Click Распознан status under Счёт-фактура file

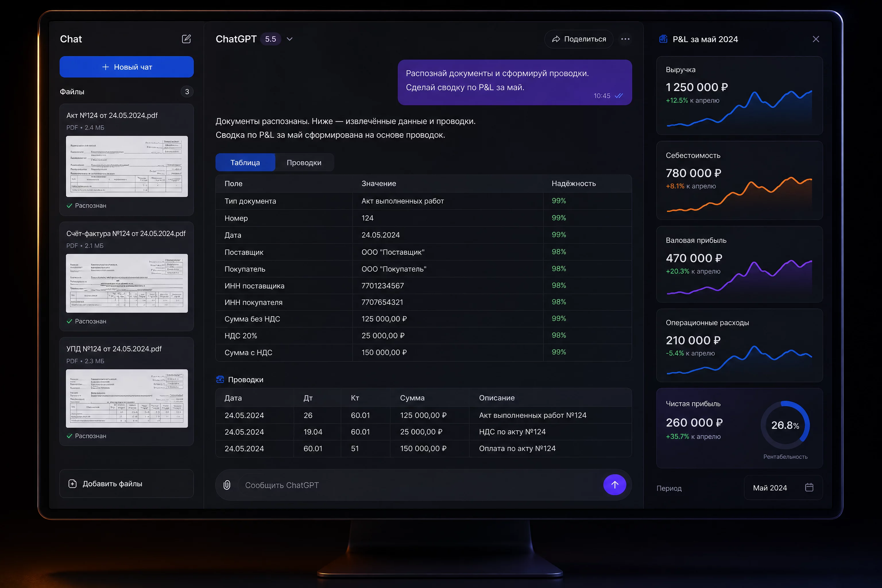pos(87,321)
